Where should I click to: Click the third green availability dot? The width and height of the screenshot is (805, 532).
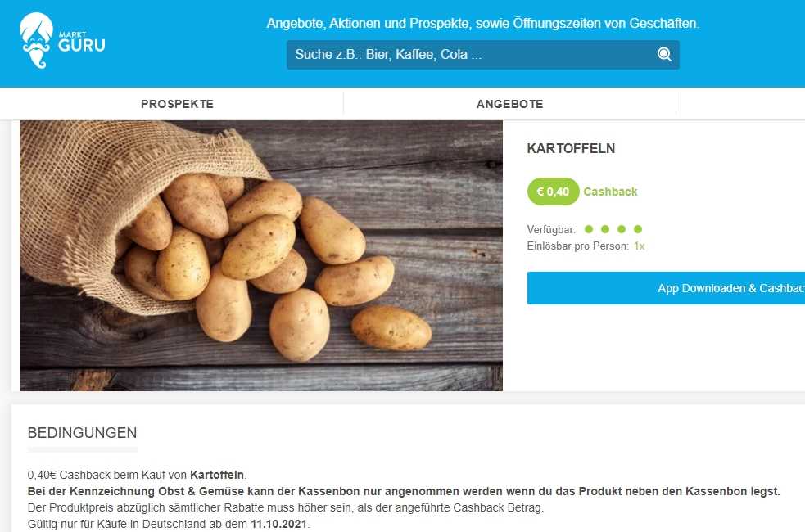pos(622,229)
